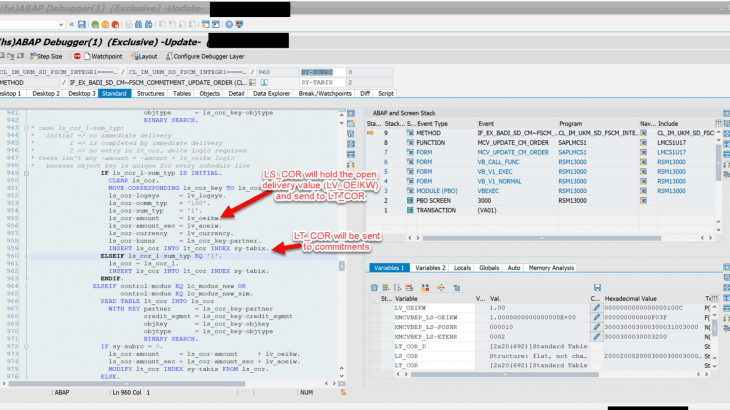Click the Step Size toolbar button
The image size is (730, 410).
click(46, 56)
